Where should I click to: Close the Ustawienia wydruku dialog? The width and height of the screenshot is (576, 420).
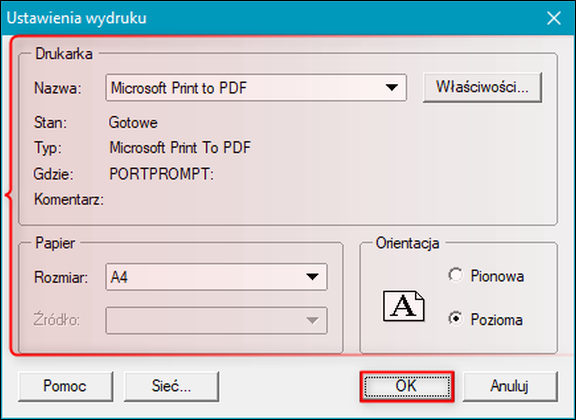click(x=554, y=18)
